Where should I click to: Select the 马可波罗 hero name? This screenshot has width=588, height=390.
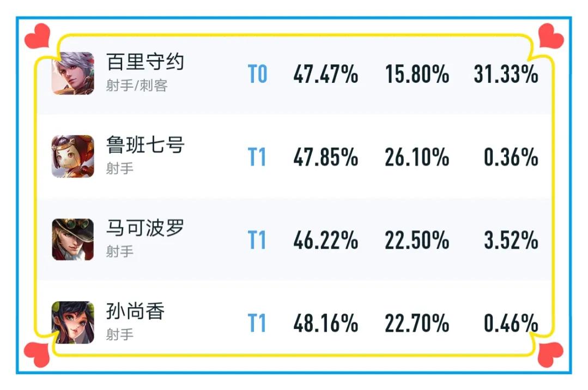[145, 228]
